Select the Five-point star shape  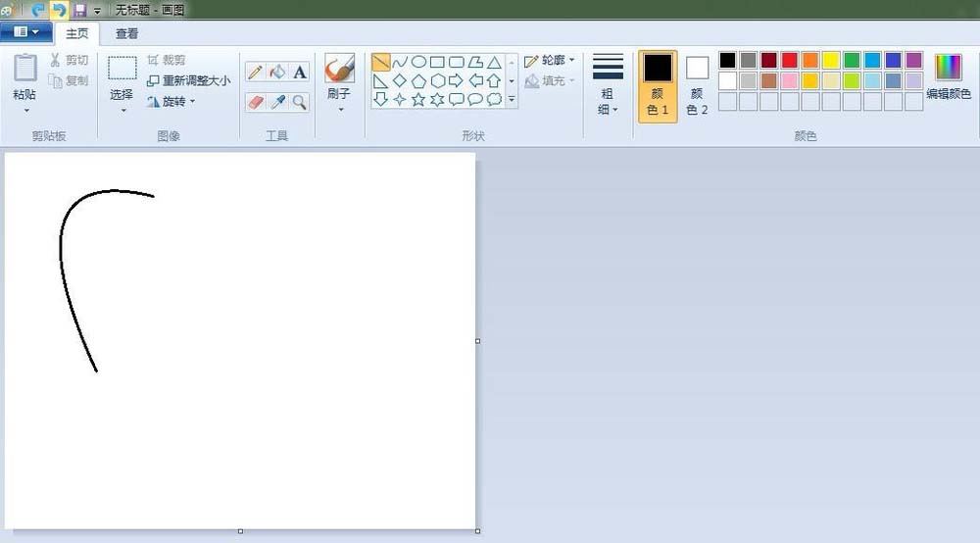click(418, 99)
